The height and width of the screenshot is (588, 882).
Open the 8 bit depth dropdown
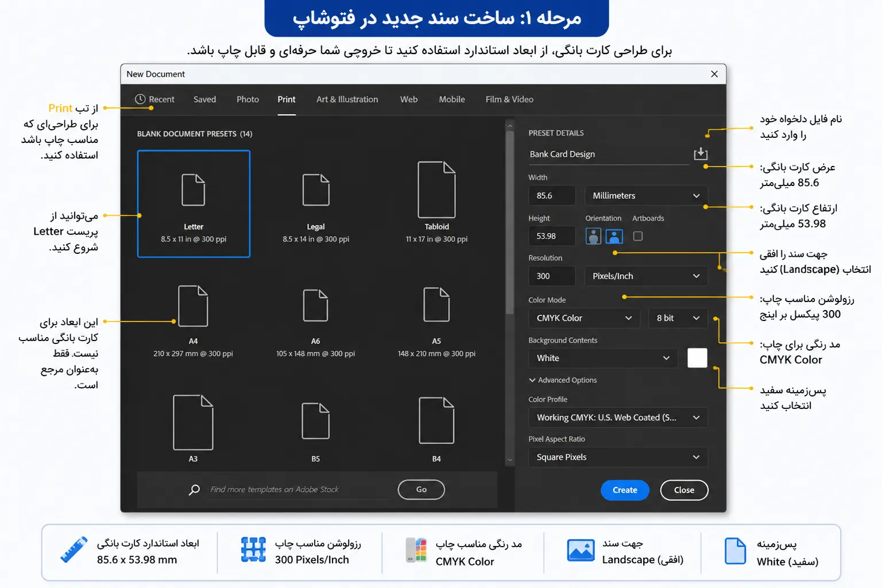coord(678,318)
